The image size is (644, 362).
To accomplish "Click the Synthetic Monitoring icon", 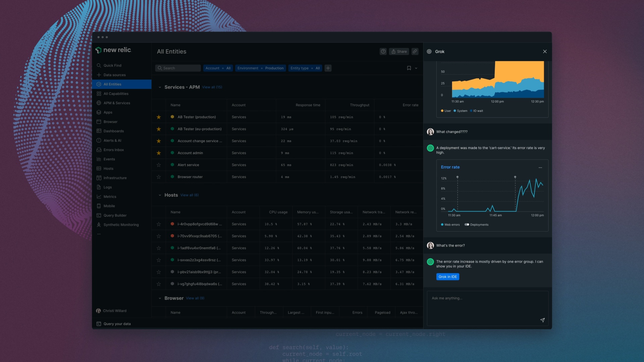I will click(x=99, y=225).
